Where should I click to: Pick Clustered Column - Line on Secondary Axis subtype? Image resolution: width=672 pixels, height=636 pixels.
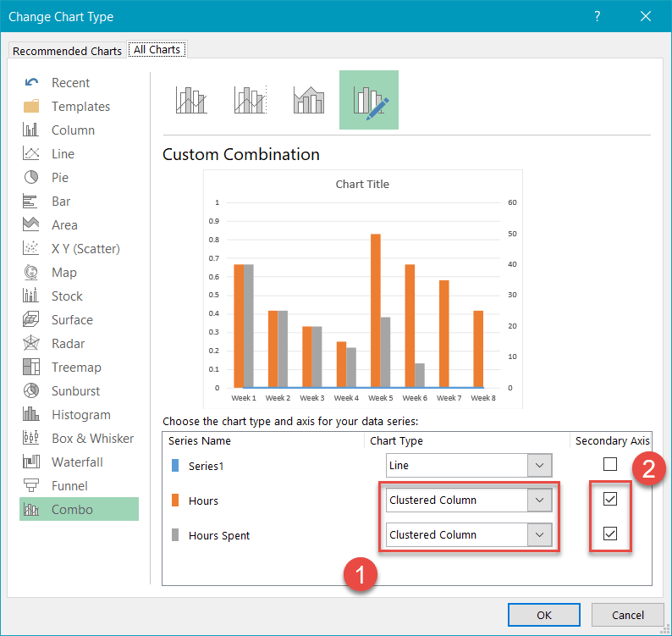[x=251, y=100]
